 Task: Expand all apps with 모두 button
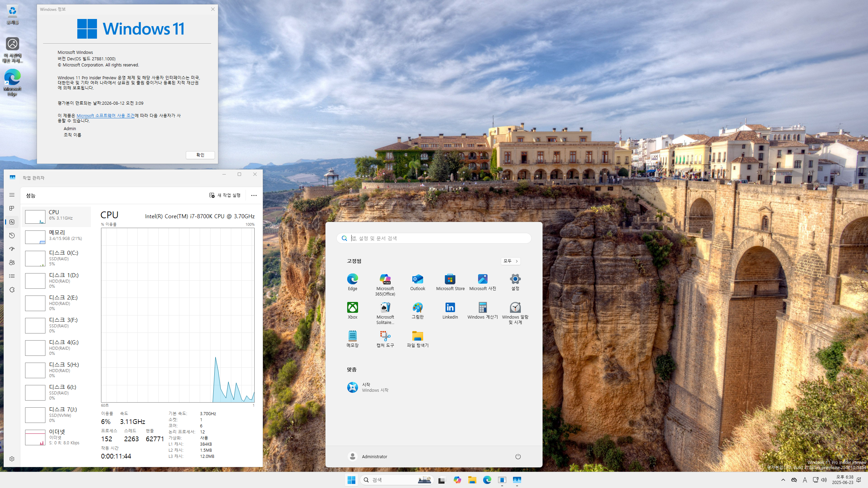click(510, 261)
